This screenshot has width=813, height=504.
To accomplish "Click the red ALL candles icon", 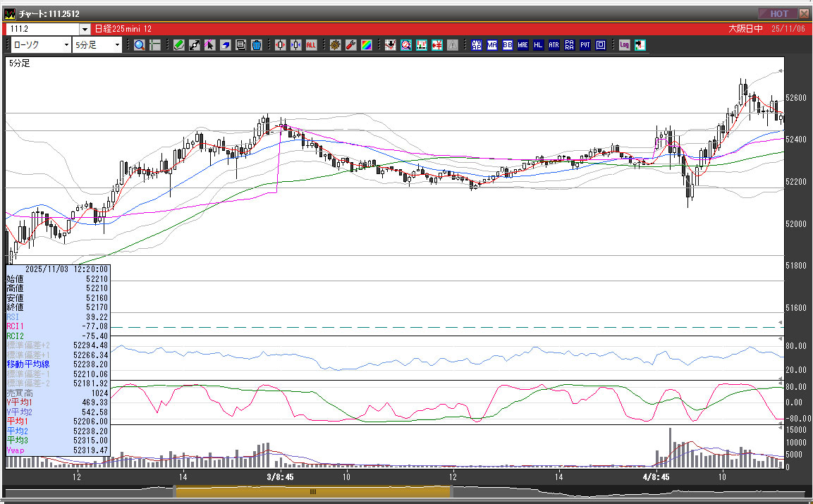I will pyautogui.click(x=311, y=45).
